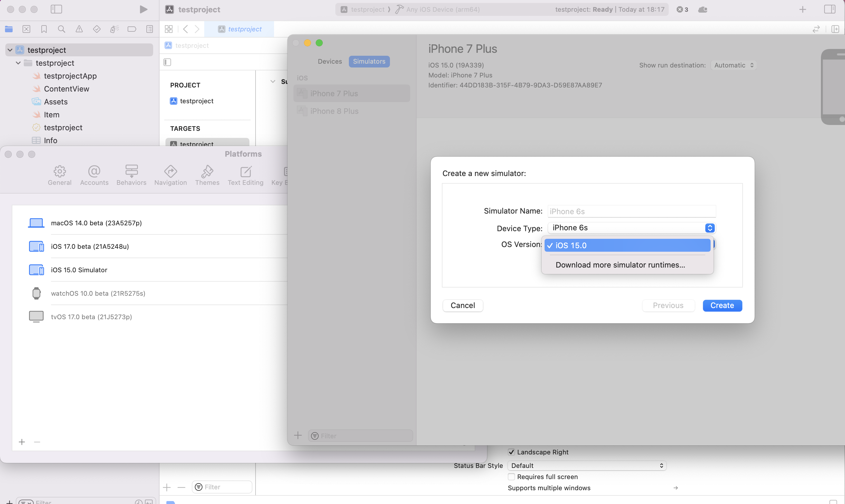
Task: Open the Find navigator magnifier icon
Action: point(62,29)
